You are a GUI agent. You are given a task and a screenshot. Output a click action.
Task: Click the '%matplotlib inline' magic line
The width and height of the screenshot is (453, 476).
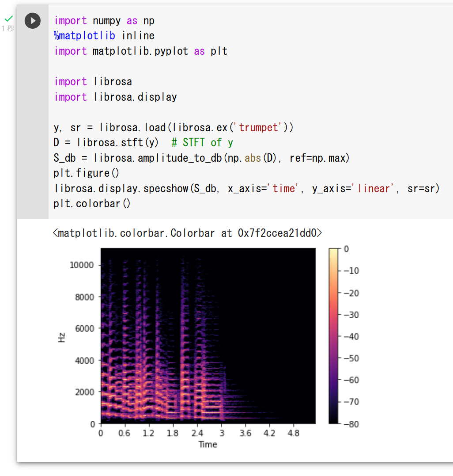click(104, 36)
